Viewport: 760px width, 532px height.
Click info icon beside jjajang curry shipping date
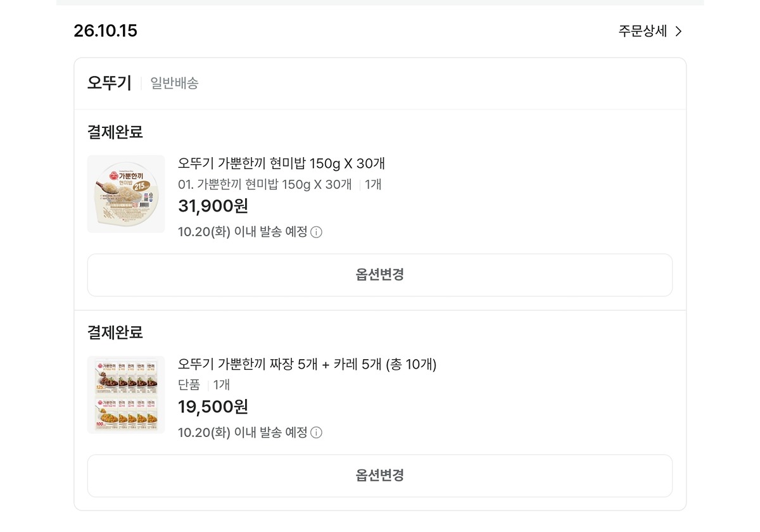[x=317, y=433]
